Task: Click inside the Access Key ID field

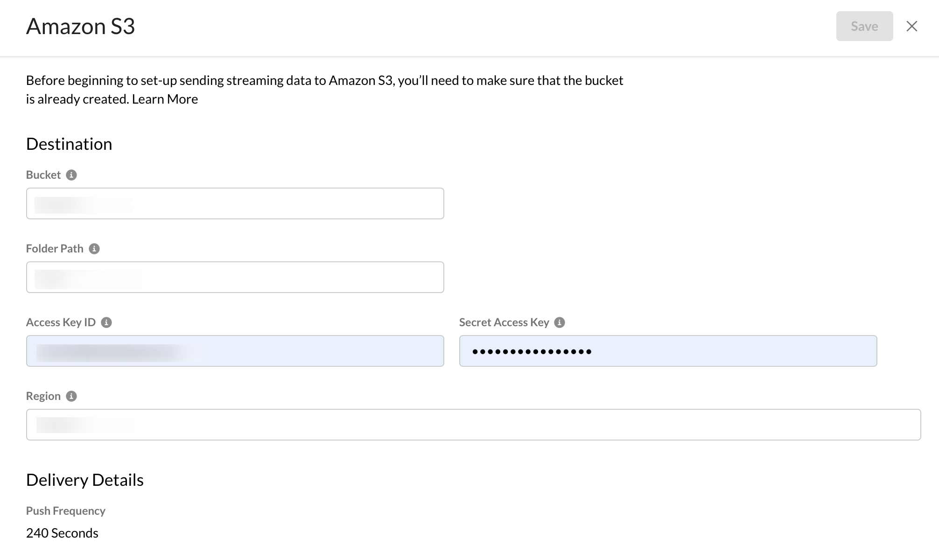Action: point(235,350)
